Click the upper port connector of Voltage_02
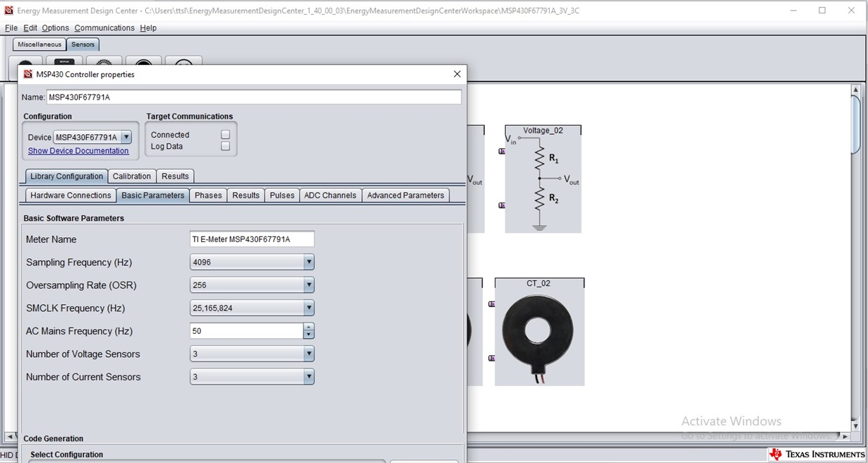Image resolution: width=868 pixels, height=463 pixels. click(502, 151)
